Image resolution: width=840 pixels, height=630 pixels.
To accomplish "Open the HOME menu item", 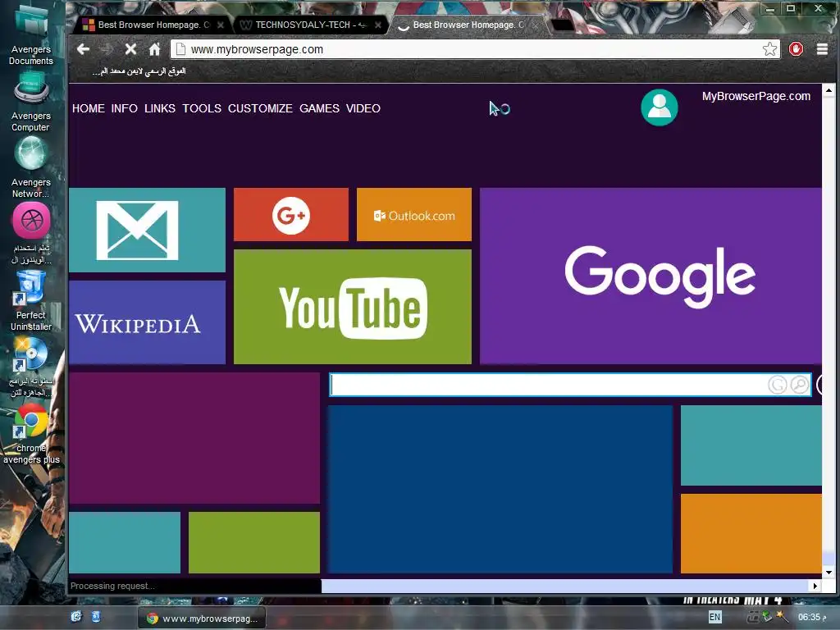I will click(x=89, y=108).
